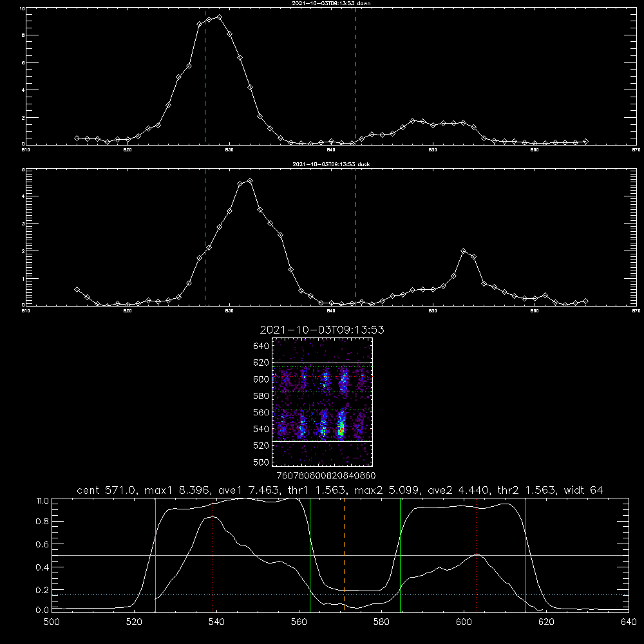644x644 pixels.
Task: Click x-axis label 620 on the bottom plot
Action: [546, 622]
